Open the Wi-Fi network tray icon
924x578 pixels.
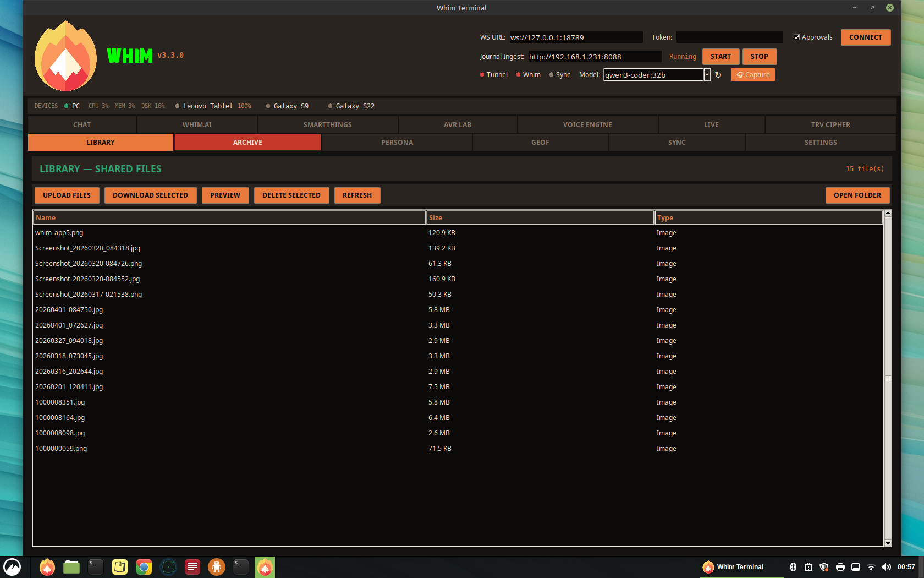pyautogui.click(x=871, y=567)
